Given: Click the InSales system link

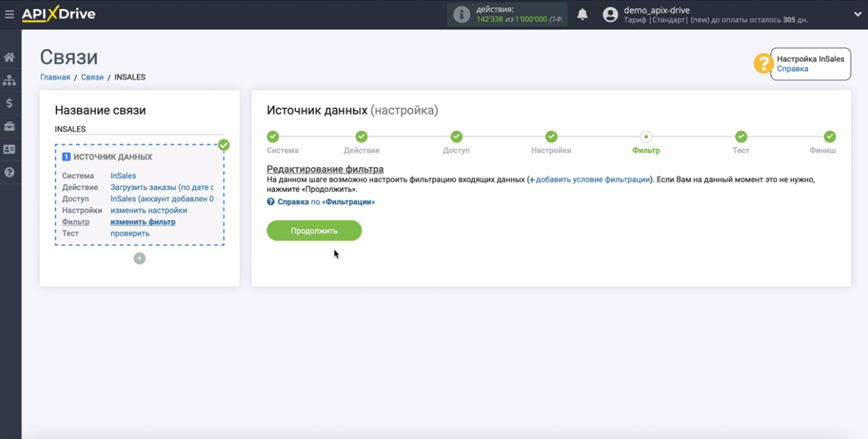Looking at the screenshot, I should tap(123, 176).
